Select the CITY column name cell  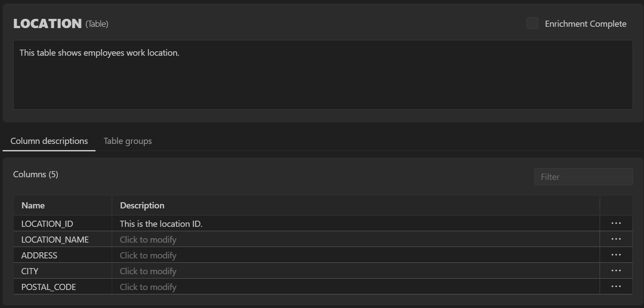click(x=63, y=271)
